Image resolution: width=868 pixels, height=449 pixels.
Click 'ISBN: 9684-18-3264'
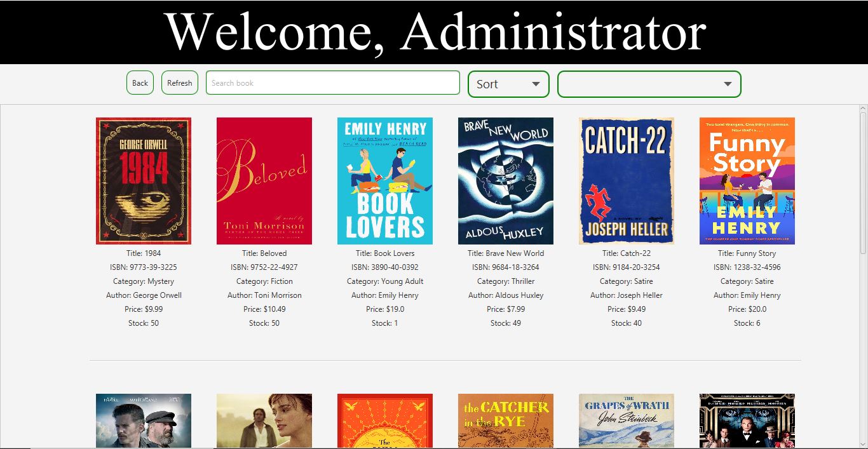click(x=506, y=267)
